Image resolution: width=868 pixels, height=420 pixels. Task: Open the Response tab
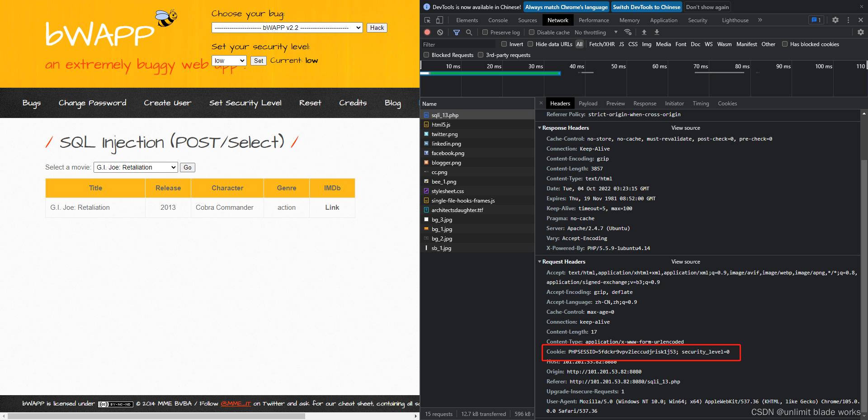click(x=645, y=103)
